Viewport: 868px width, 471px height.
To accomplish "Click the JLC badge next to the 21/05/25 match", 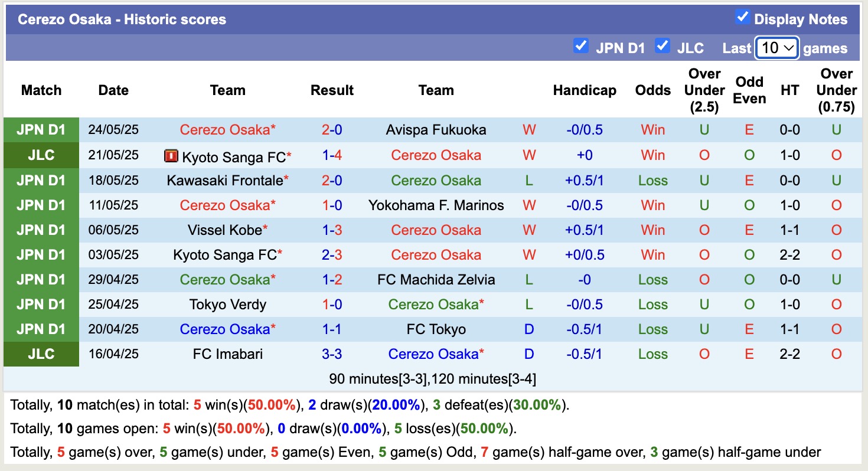I will point(41,155).
